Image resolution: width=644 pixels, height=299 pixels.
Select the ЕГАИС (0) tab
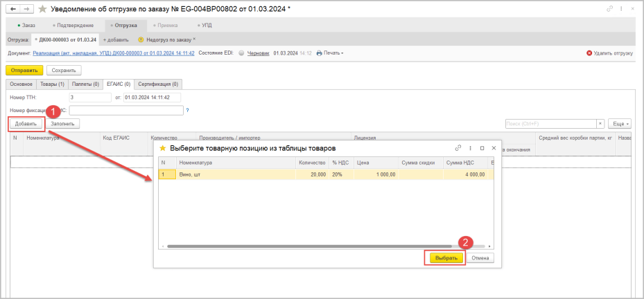pos(119,84)
